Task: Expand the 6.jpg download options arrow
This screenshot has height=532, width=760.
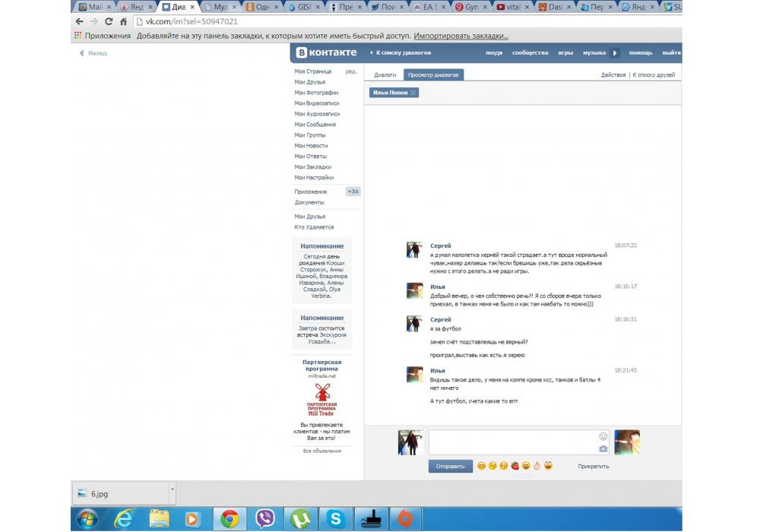Action: [x=173, y=489]
